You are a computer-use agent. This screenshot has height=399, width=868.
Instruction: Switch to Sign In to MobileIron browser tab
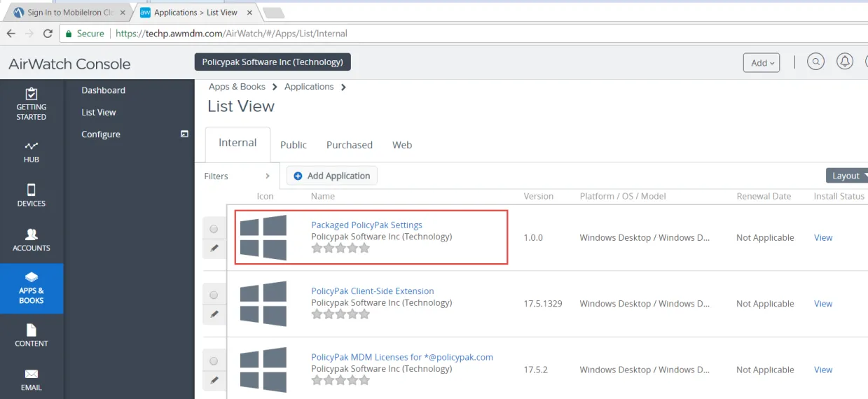67,13
